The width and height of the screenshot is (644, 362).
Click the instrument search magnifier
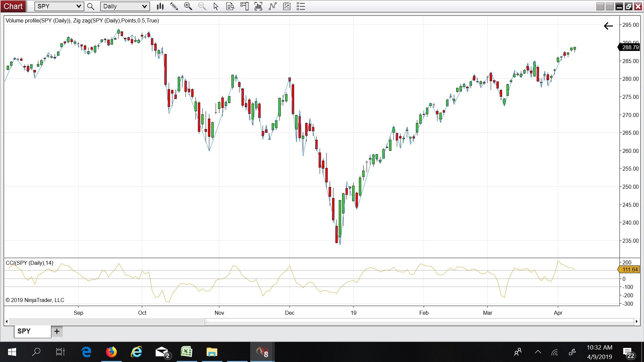click(x=91, y=6)
